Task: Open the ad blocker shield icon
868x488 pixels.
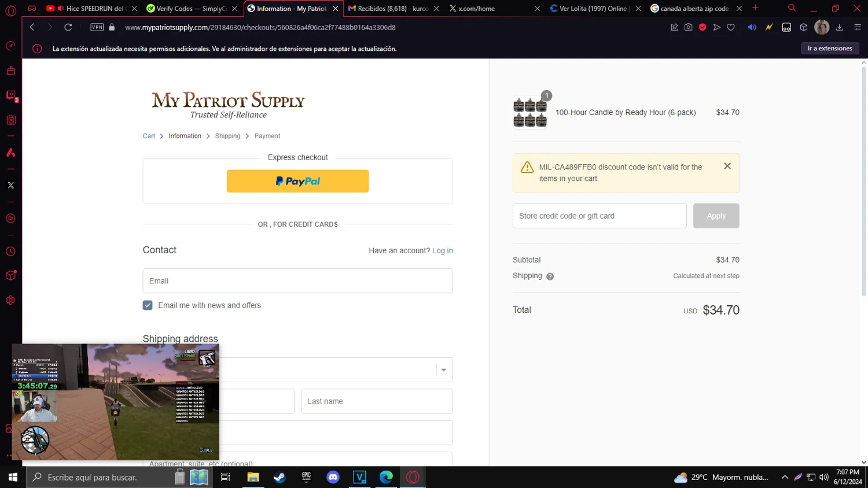Action: click(703, 27)
